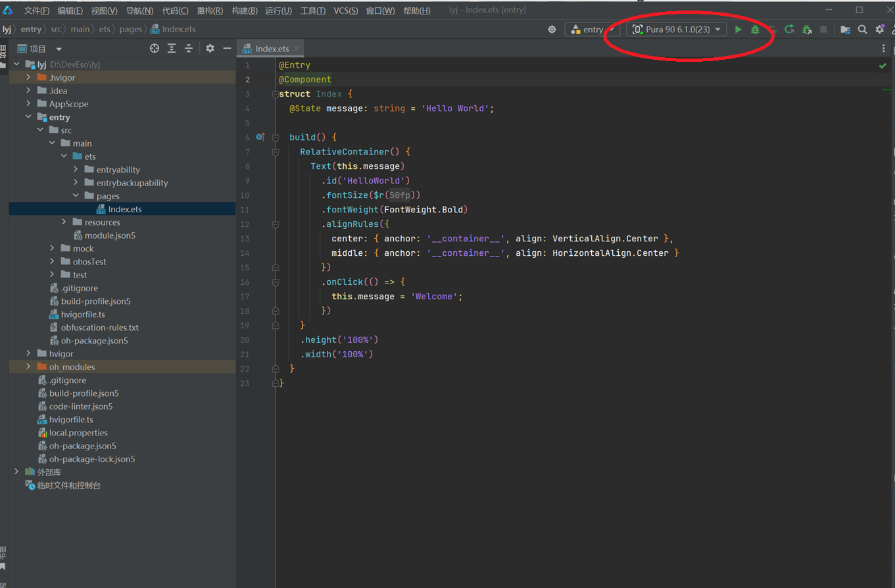This screenshot has height=588, width=895.
Task: Open the 文件(F) menu
Action: [37, 11]
